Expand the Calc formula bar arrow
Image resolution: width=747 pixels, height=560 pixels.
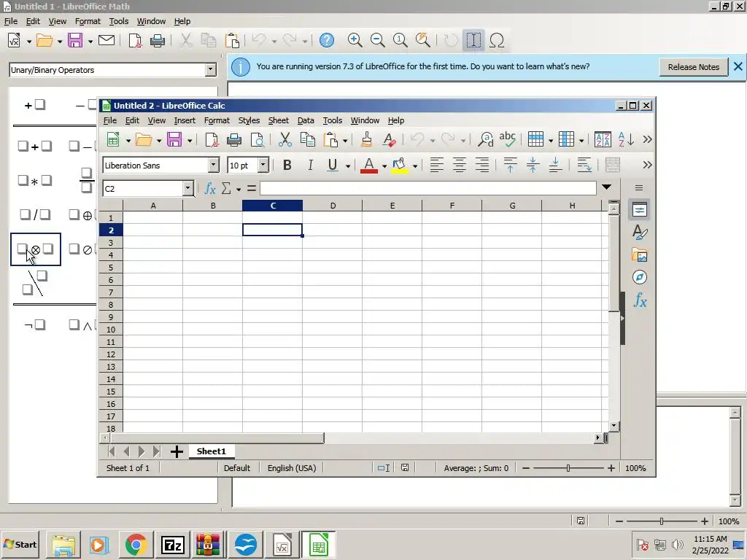click(606, 187)
